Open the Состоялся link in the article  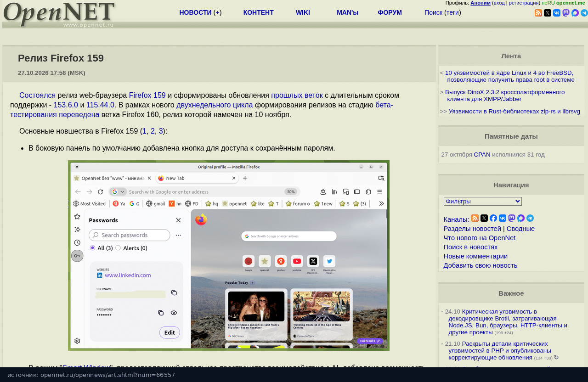38,95
